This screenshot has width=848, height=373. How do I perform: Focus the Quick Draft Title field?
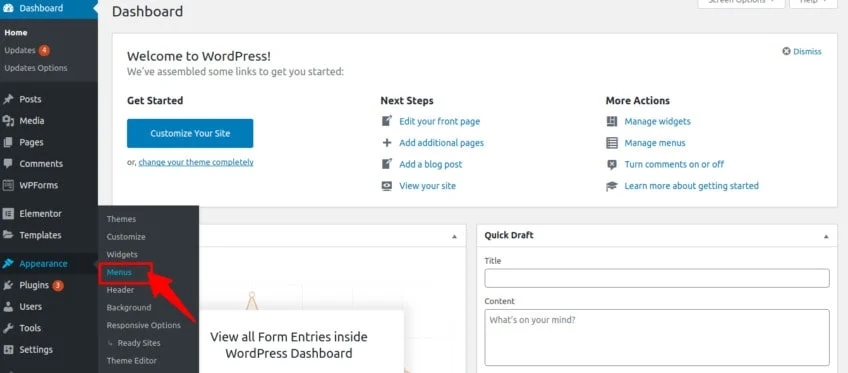click(657, 278)
